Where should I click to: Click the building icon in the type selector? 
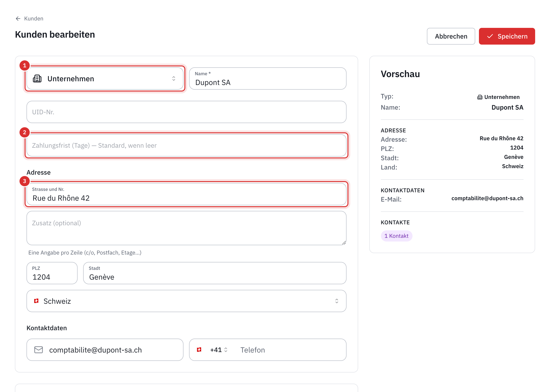[37, 79]
